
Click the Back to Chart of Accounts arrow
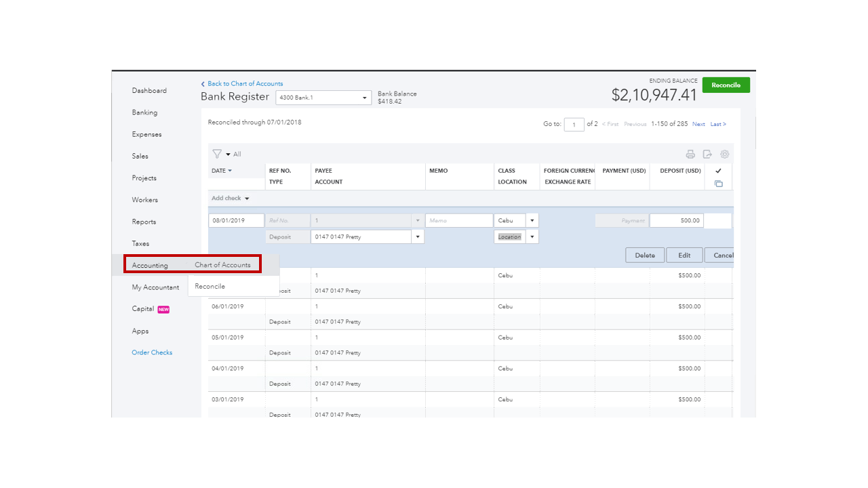click(203, 84)
